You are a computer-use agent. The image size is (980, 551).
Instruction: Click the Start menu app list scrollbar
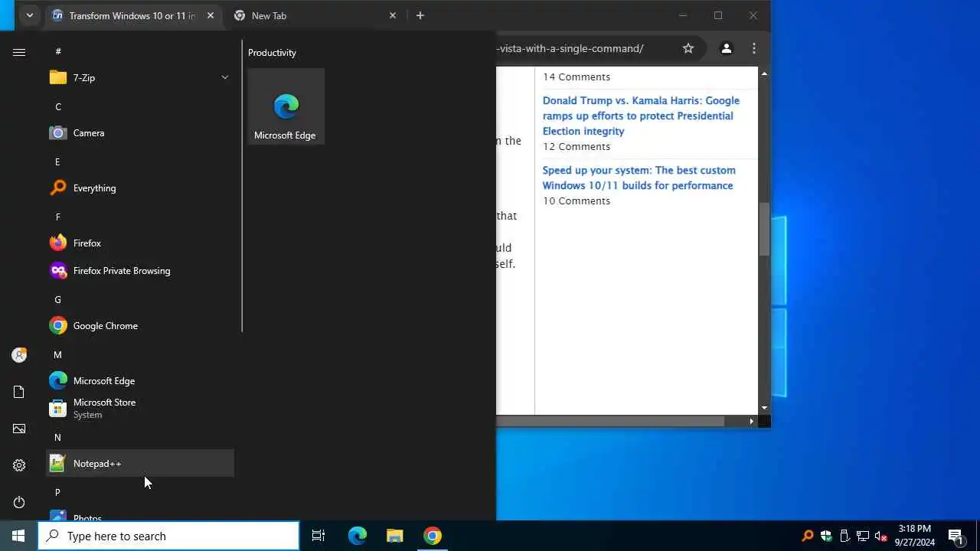pos(242,186)
